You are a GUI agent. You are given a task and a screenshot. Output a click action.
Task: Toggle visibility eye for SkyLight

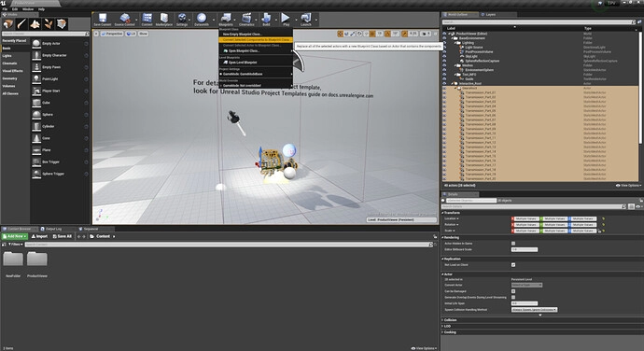[x=444, y=56]
